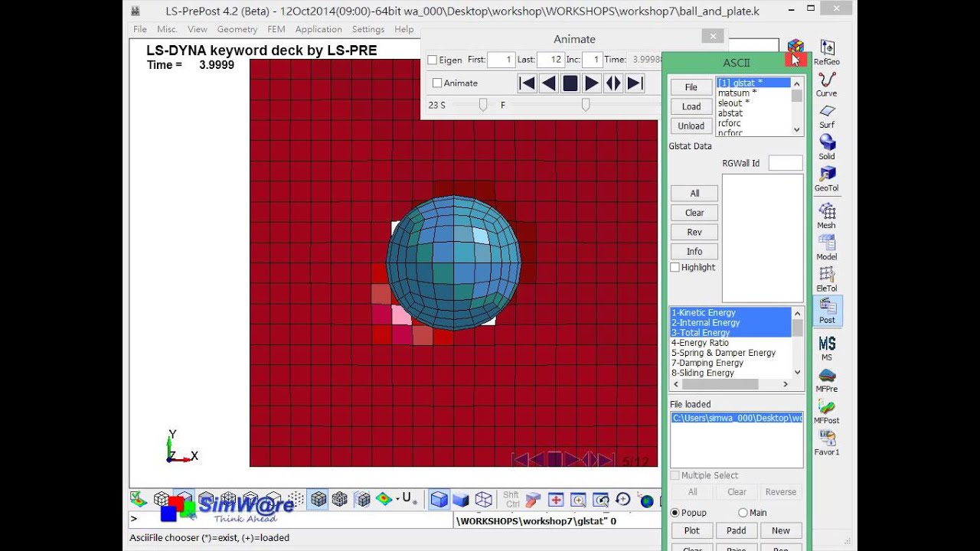980x551 pixels.
Task: Open the Mesh tools
Action: tap(826, 216)
